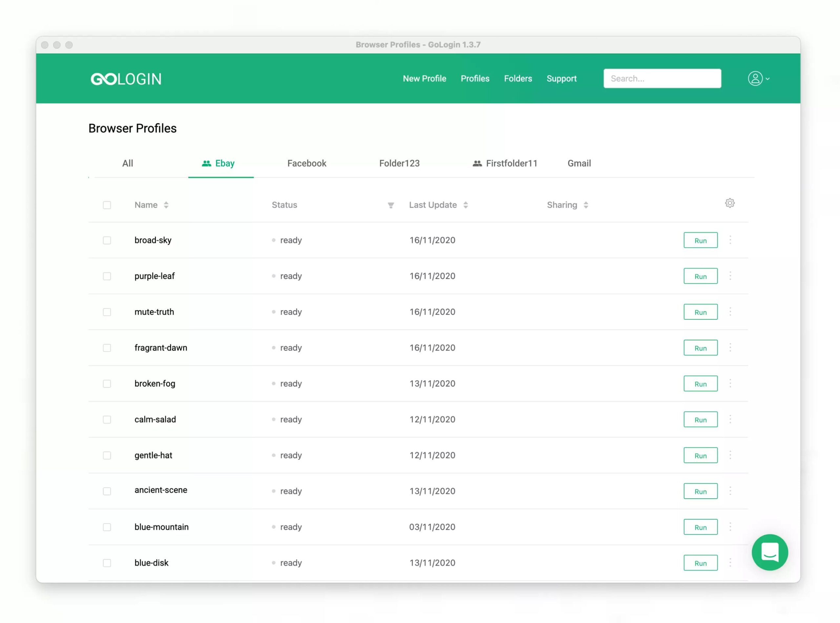Switch to the Facebook folder tab
Viewport: 840px width, 623px height.
[x=306, y=163]
